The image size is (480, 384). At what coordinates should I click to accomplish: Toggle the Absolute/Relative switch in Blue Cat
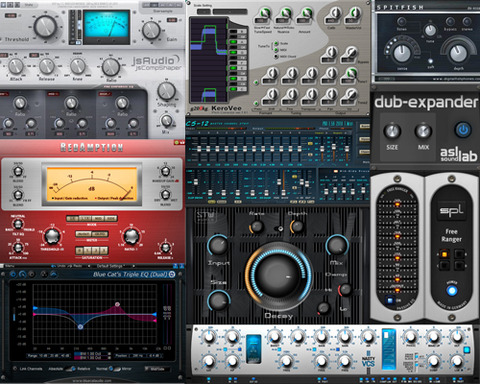[71, 369]
